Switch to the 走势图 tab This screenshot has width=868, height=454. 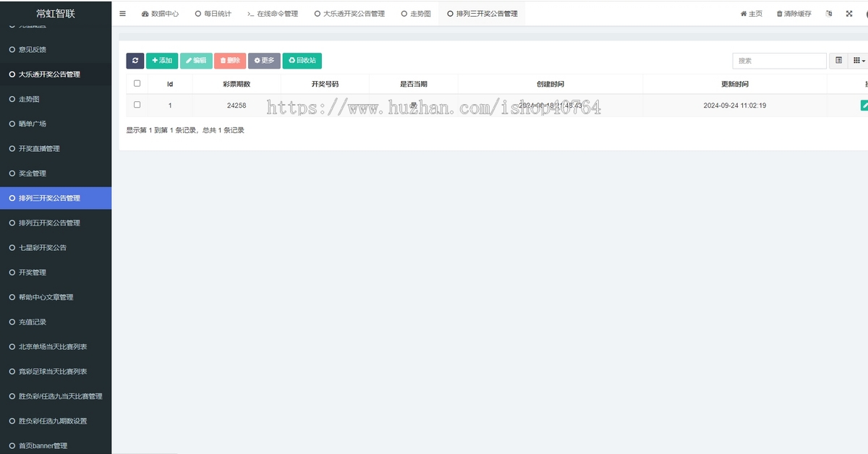pyautogui.click(x=416, y=14)
